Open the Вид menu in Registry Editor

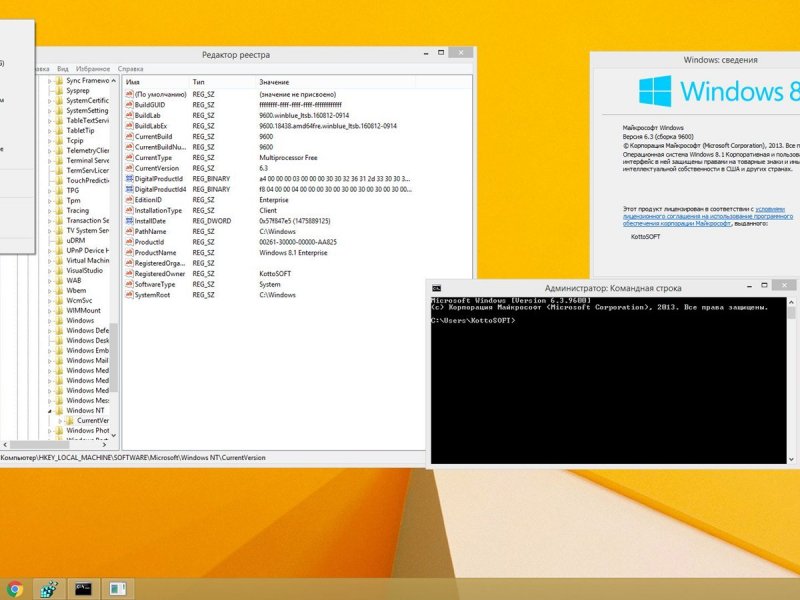(63, 69)
